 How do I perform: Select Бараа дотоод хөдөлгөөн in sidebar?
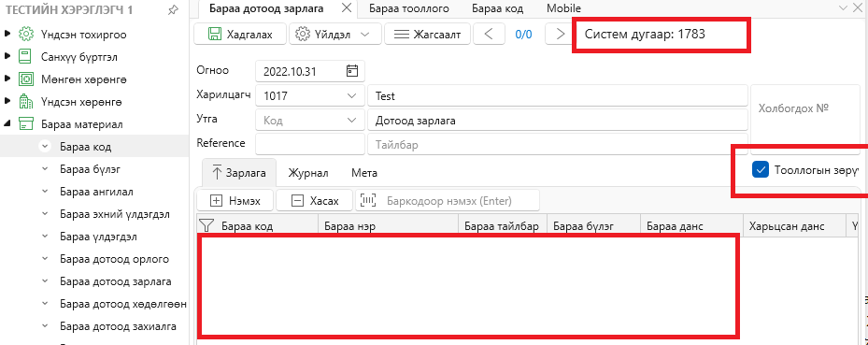click(123, 304)
